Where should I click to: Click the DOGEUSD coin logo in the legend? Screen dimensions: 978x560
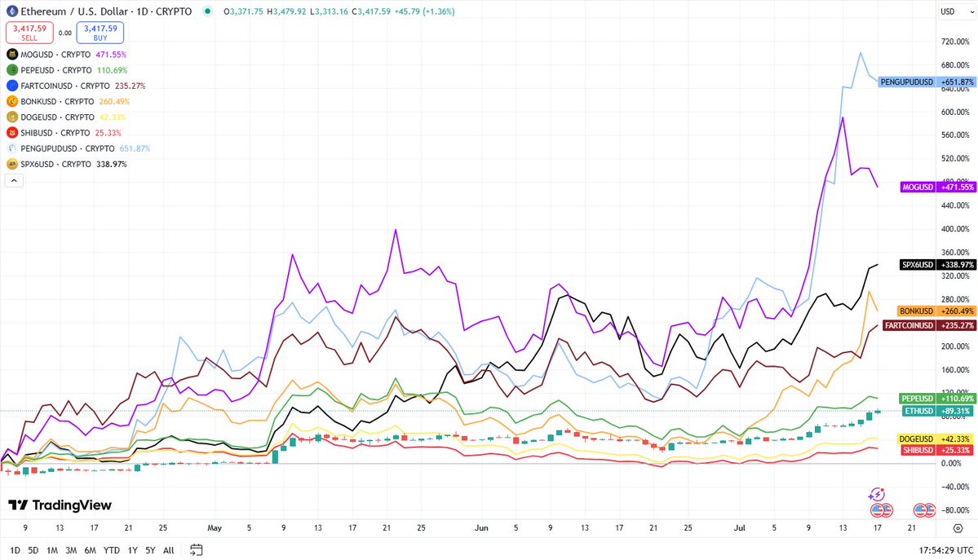pyautogui.click(x=12, y=117)
